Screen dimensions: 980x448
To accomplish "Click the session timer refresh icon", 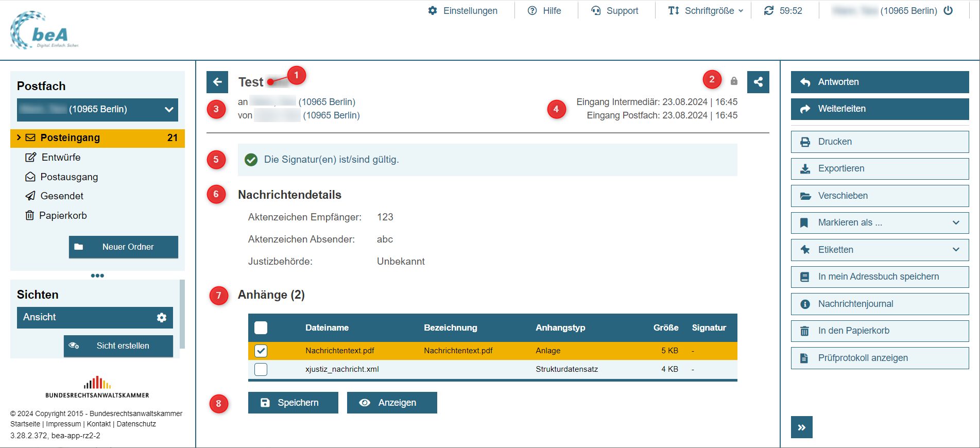I will pos(768,11).
